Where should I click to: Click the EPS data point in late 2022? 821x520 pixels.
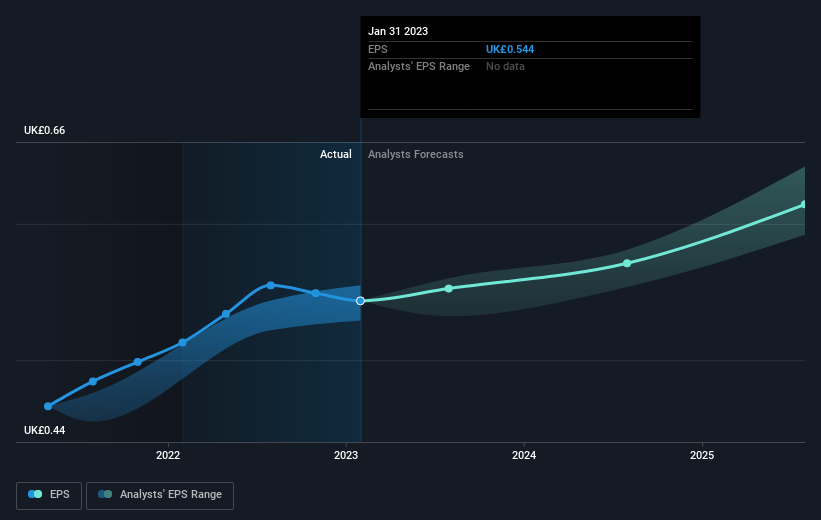[316, 293]
